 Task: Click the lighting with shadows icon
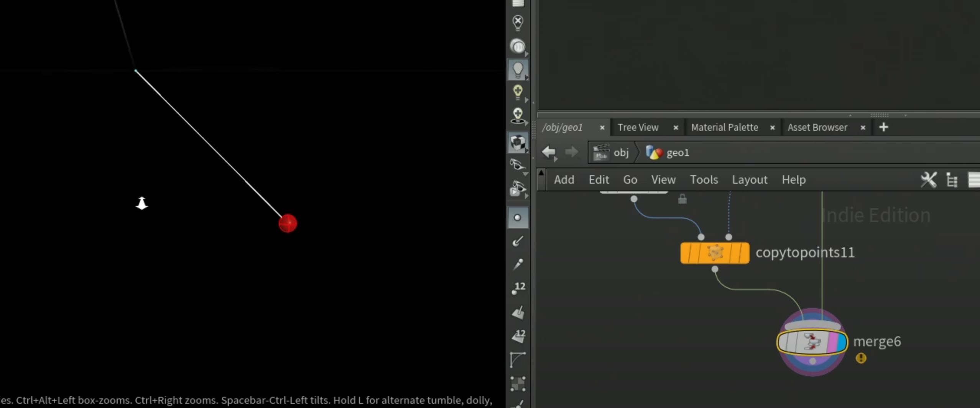point(518,116)
